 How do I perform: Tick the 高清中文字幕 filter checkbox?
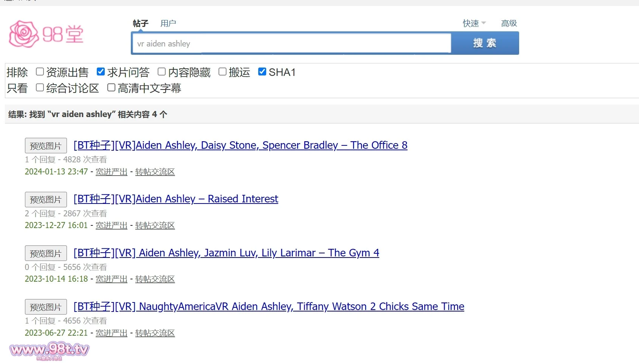click(111, 88)
